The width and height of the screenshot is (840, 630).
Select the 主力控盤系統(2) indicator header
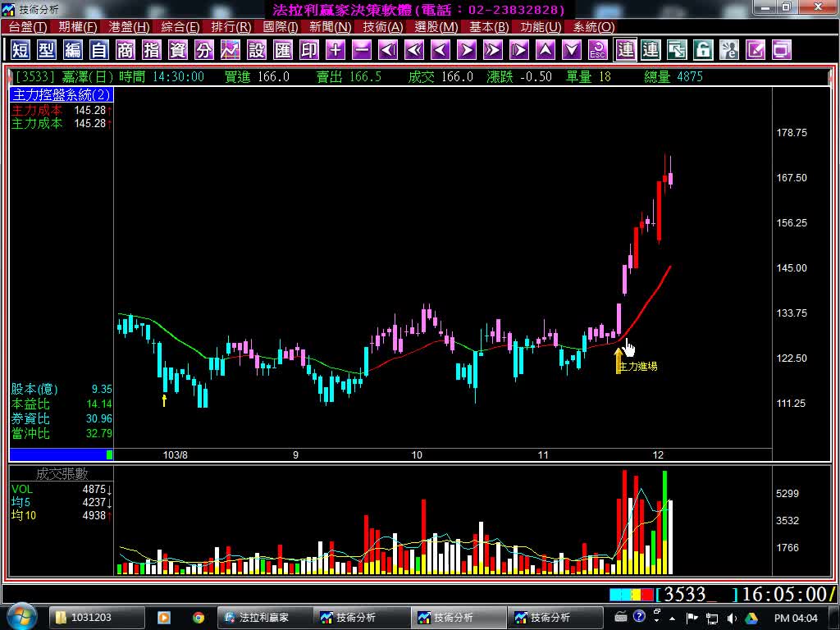coord(61,95)
